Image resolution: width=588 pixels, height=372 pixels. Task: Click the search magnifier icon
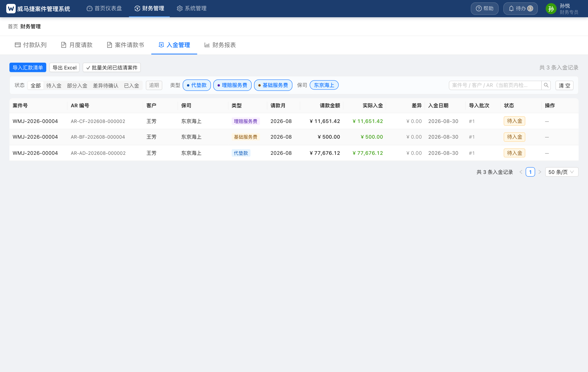[546, 85]
